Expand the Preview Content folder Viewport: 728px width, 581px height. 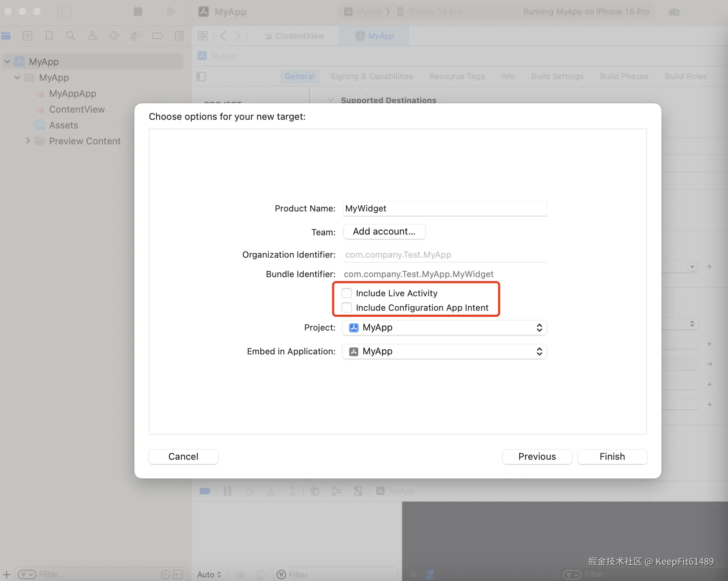(28, 141)
